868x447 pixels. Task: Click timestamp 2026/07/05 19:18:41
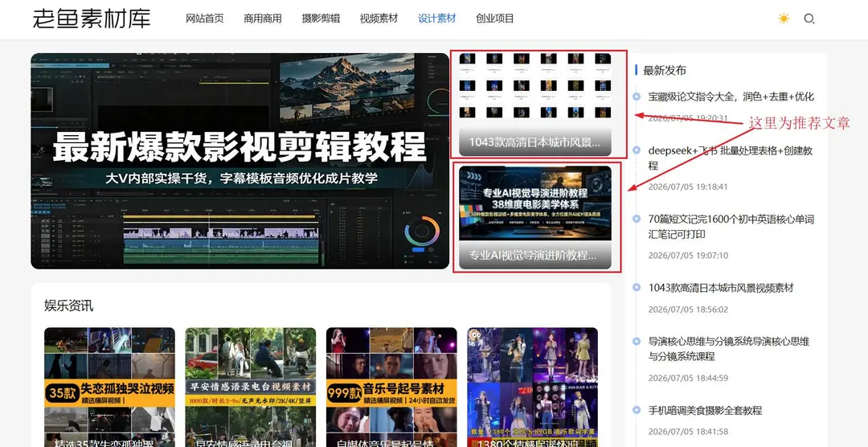687,187
